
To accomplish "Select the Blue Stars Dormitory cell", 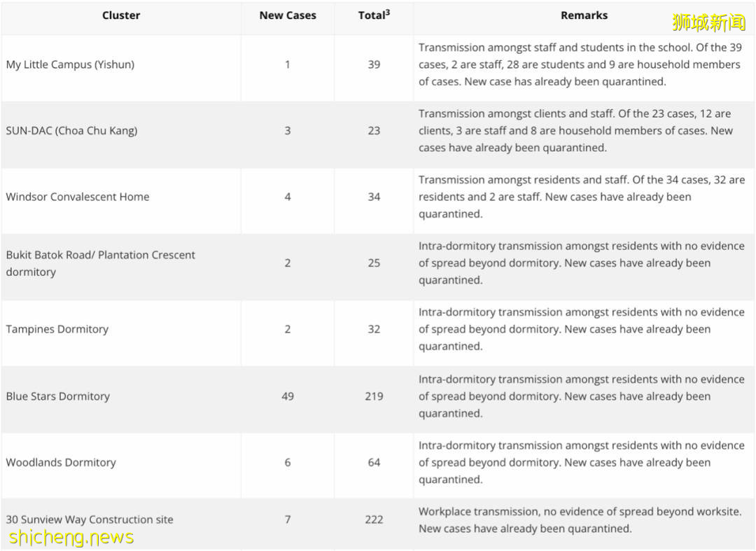I will (58, 396).
